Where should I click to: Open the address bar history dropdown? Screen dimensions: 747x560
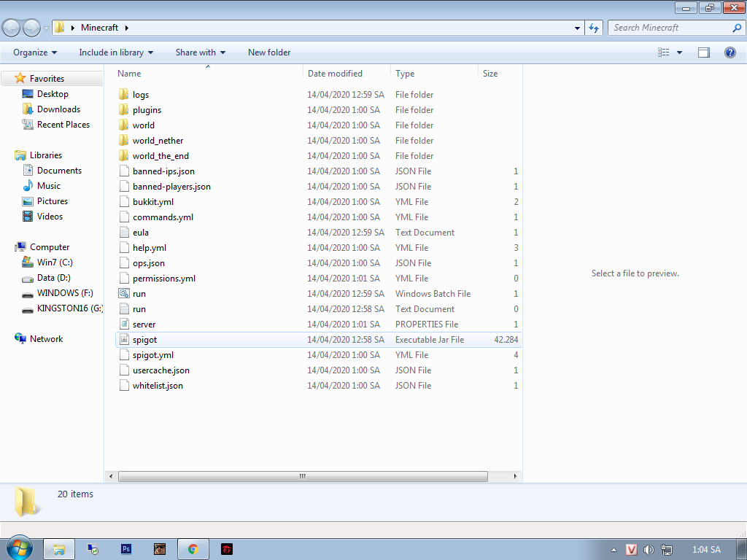[578, 28]
